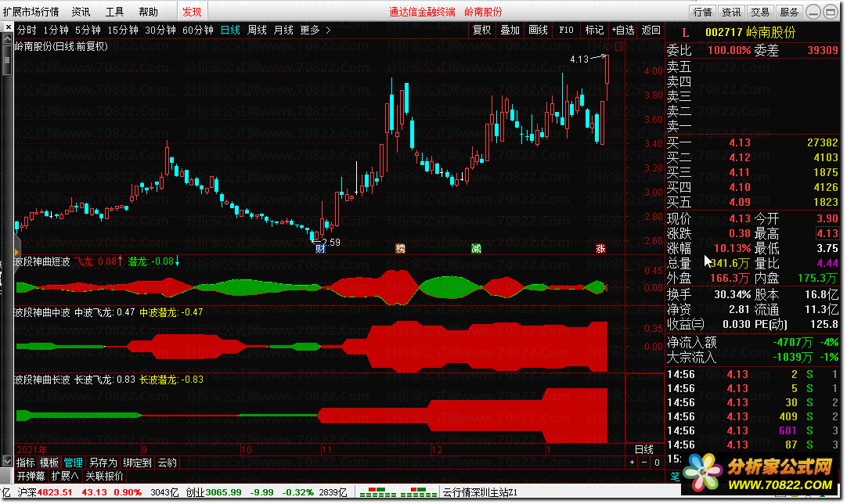847x504 pixels.
Task: Click the 行情 button at top right
Action: coord(703,12)
